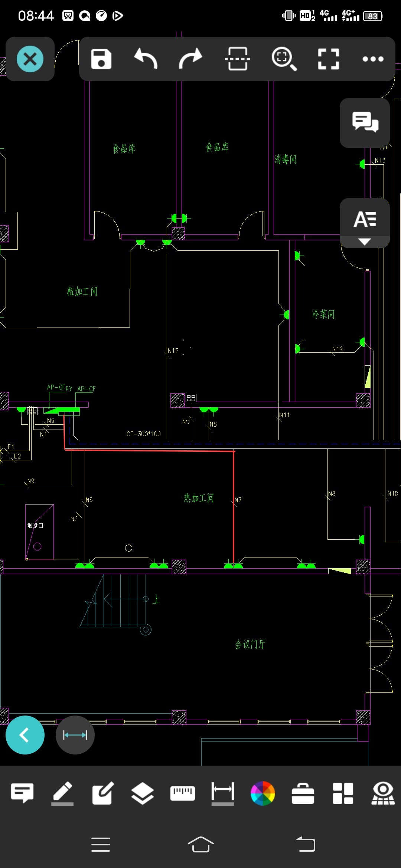The height and width of the screenshot is (868, 401).
Task: Select the AP-CF panel label
Action: 87,389
